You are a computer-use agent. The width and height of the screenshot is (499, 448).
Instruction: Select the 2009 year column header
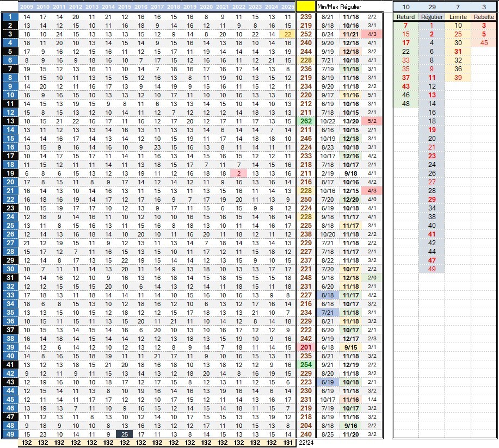[x=27, y=7]
